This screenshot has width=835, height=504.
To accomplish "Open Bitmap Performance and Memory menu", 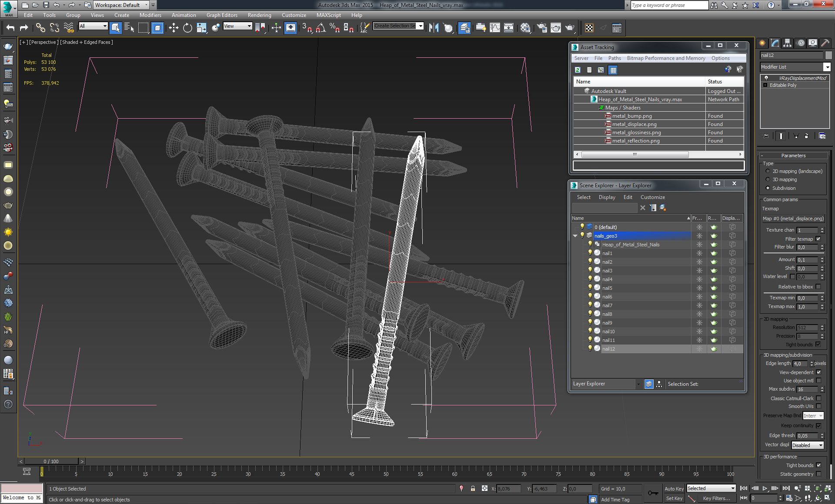I will [666, 58].
